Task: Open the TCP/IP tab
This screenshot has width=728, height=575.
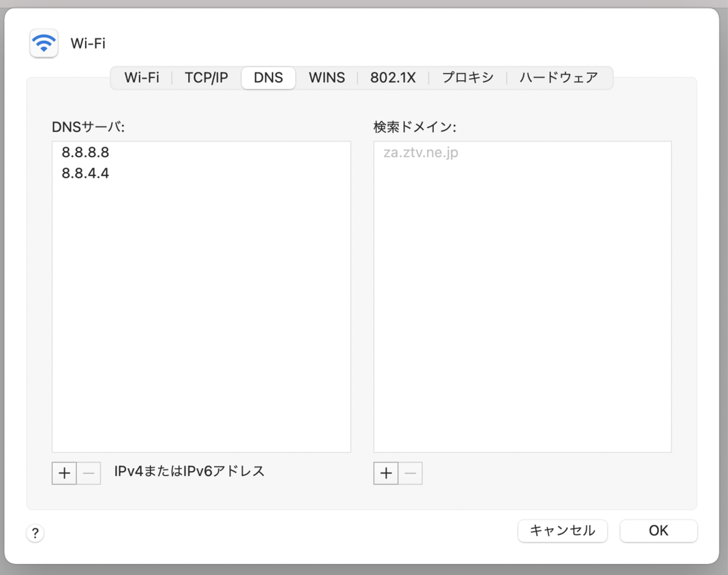Action: point(206,78)
